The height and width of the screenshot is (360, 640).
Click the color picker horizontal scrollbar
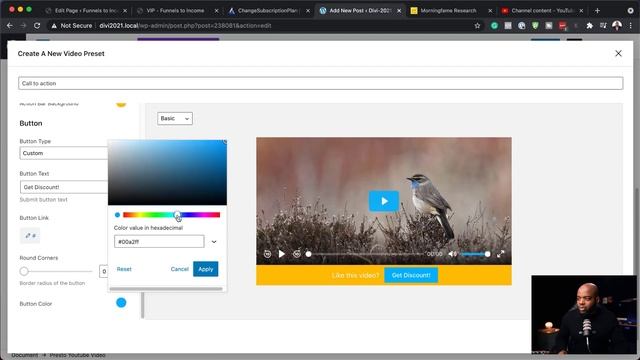(166, 289)
